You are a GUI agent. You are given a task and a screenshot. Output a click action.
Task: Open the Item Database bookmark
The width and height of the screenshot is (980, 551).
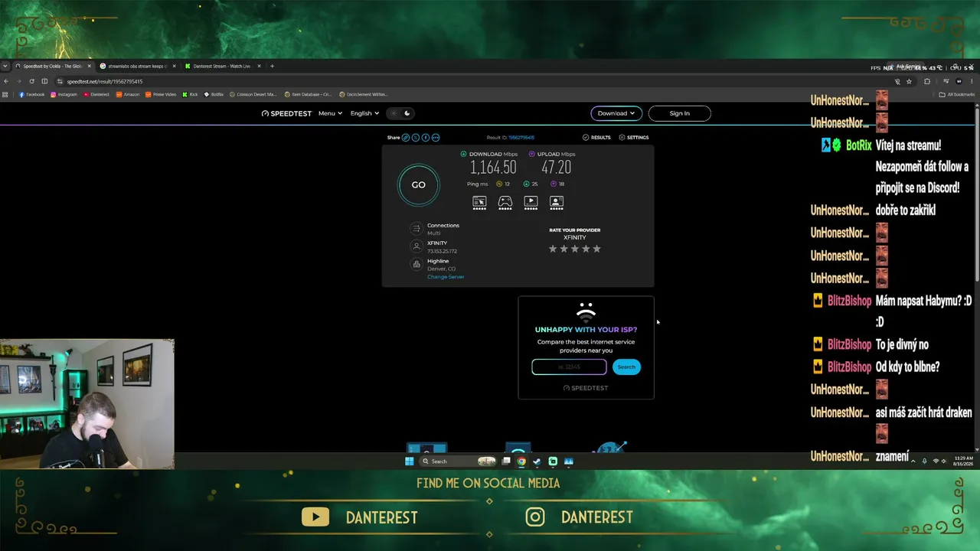[x=308, y=95]
